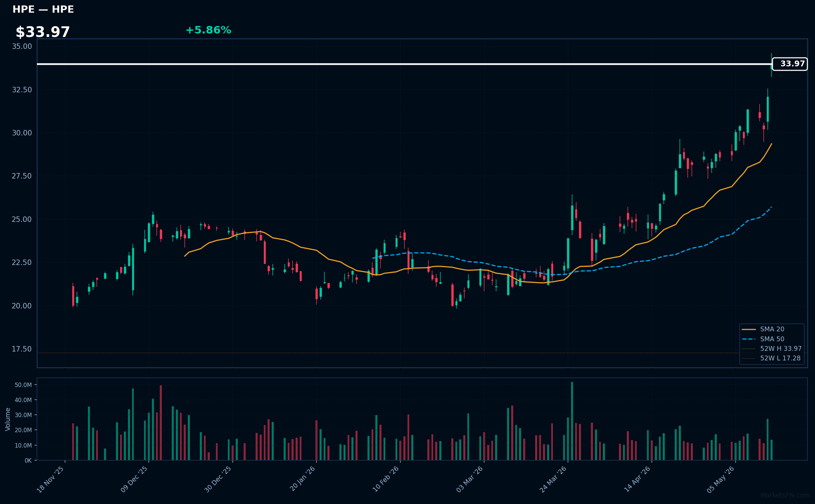This screenshot has width=815, height=504.
Task: Click the 50.0M volume axis label
Action: click(23, 385)
